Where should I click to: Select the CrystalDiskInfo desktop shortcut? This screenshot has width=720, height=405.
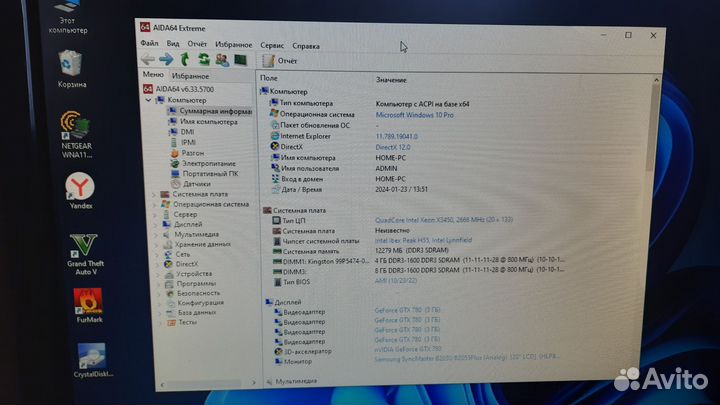89,362
